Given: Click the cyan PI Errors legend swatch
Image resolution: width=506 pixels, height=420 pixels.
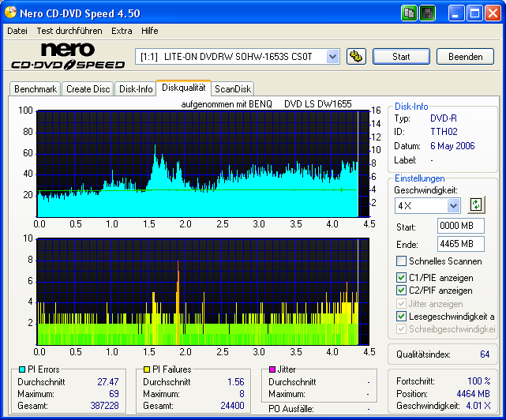Looking at the screenshot, I should coord(22,369).
